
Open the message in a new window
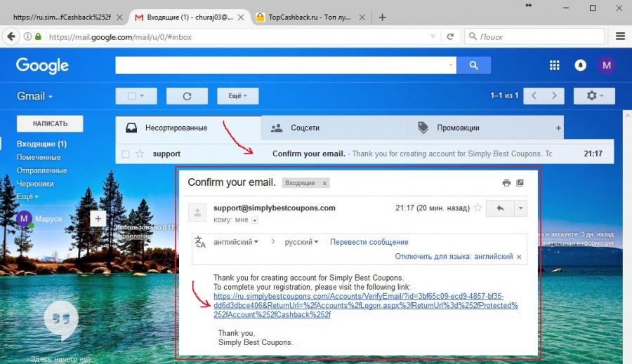click(x=520, y=183)
